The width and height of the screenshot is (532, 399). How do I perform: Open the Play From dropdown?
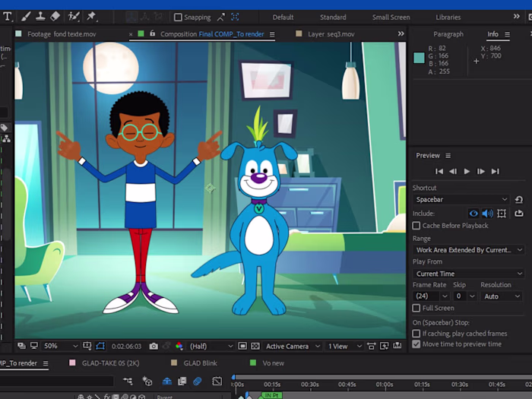(x=468, y=274)
